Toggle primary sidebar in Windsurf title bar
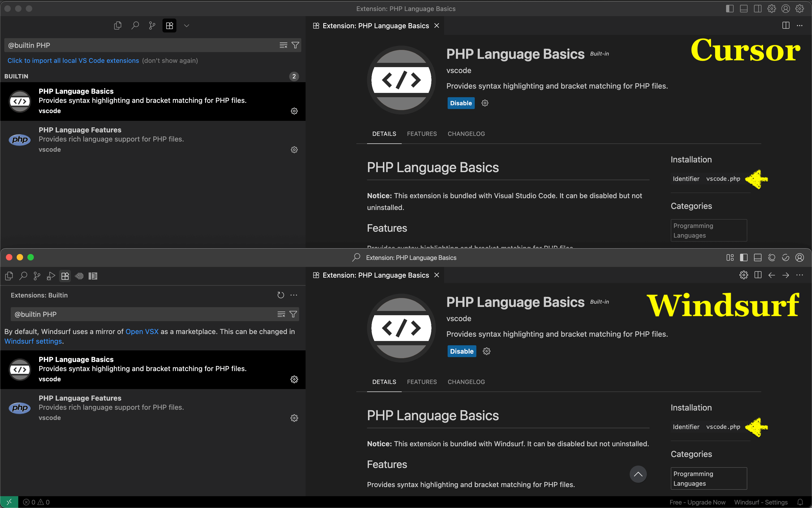Image resolution: width=812 pixels, height=508 pixels. pos(744,257)
